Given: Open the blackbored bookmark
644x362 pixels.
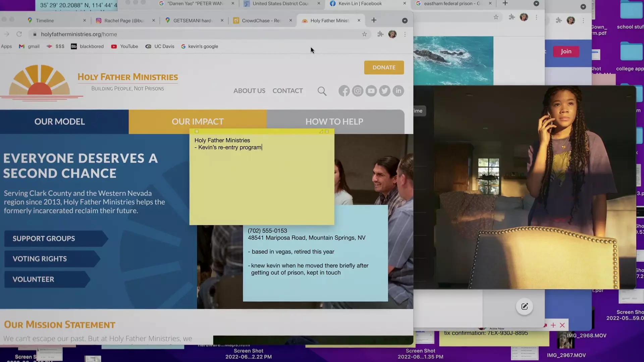Looking at the screenshot, I should tap(87, 46).
